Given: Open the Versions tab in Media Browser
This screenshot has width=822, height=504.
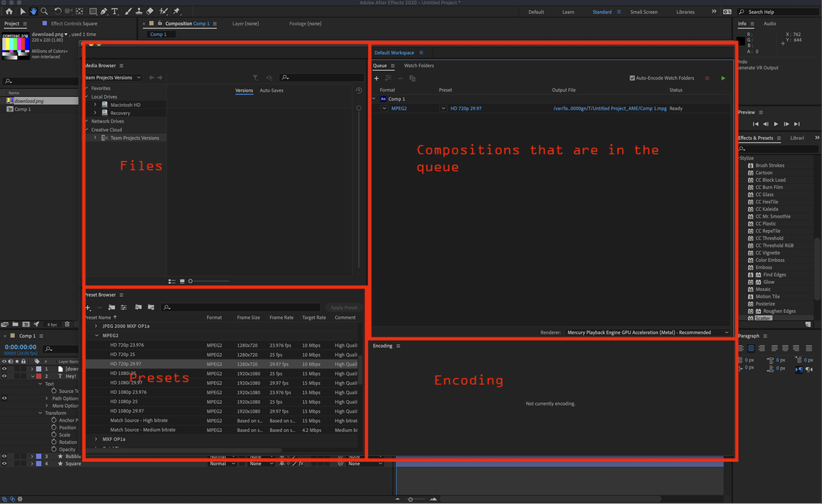Looking at the screenshot, I should pos(244,90).
